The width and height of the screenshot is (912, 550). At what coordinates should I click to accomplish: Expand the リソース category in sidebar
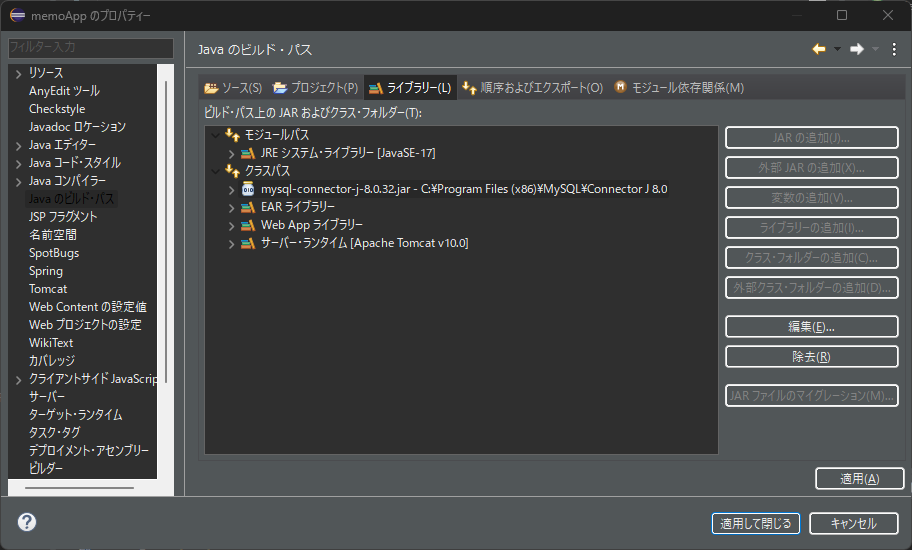(x=19, y=73)
